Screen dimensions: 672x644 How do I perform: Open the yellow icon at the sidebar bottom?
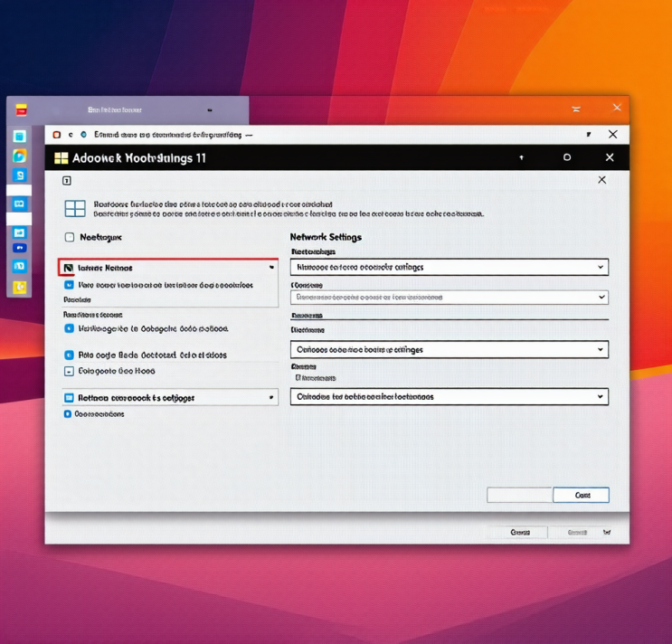click(19, 287)
